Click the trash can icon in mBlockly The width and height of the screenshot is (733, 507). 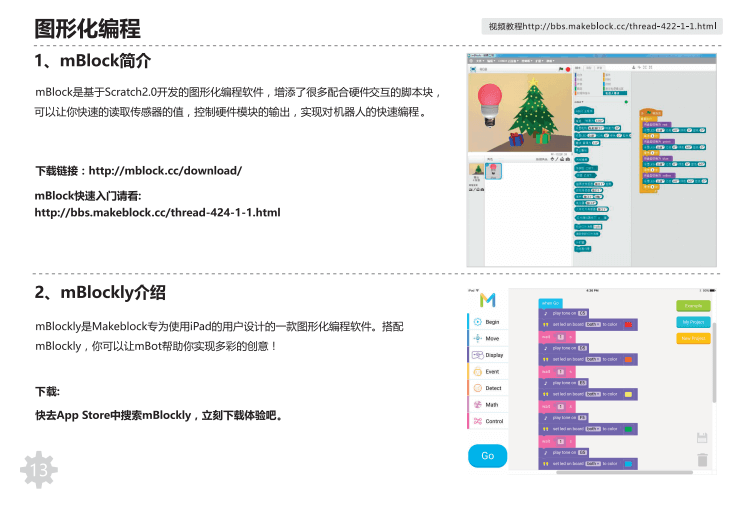pos(702,460)
